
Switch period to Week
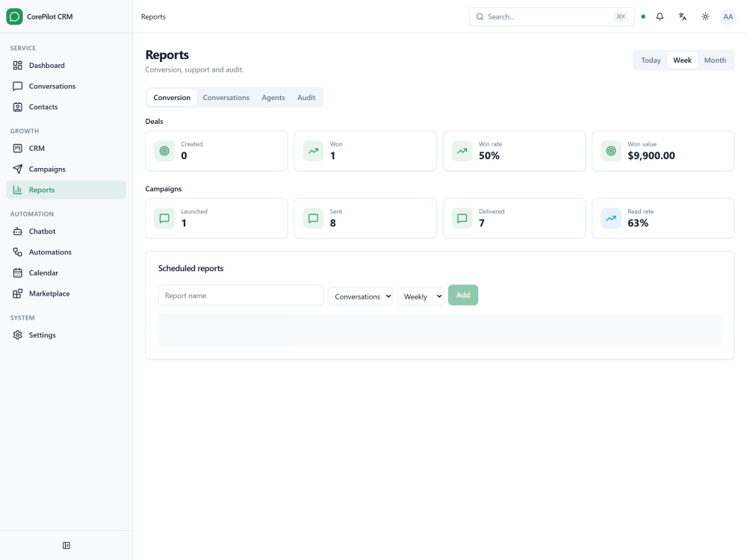point(682,60)
